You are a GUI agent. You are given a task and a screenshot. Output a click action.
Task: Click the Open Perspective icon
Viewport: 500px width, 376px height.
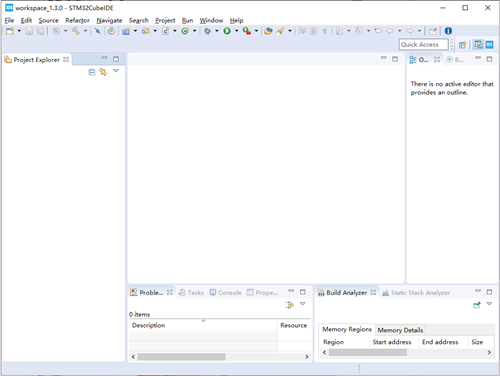462,45
